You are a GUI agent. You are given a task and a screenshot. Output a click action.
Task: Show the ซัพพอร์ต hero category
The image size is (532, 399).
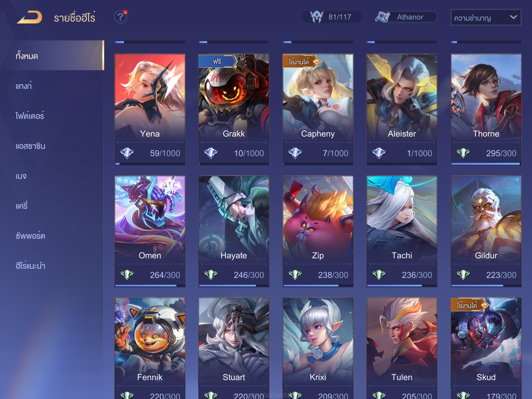(30, 236)
